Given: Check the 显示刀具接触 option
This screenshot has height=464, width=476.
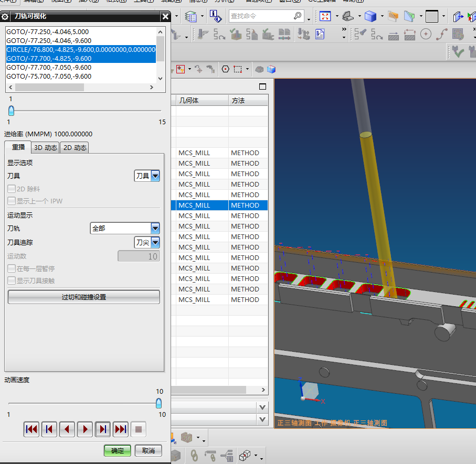Looking at the screenshot, I should [x=12, y=280].
